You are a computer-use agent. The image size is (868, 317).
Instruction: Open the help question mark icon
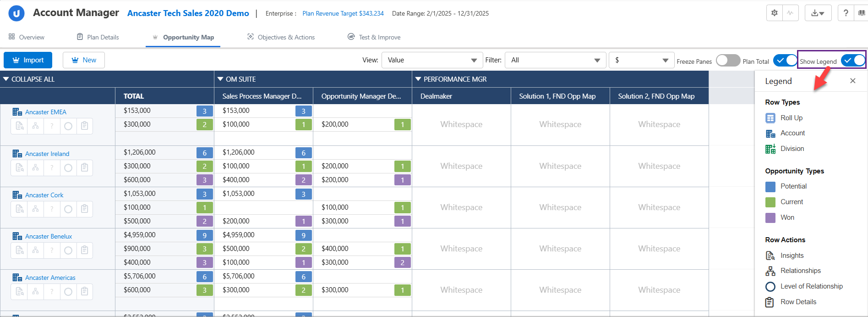[x=846, y=13]
